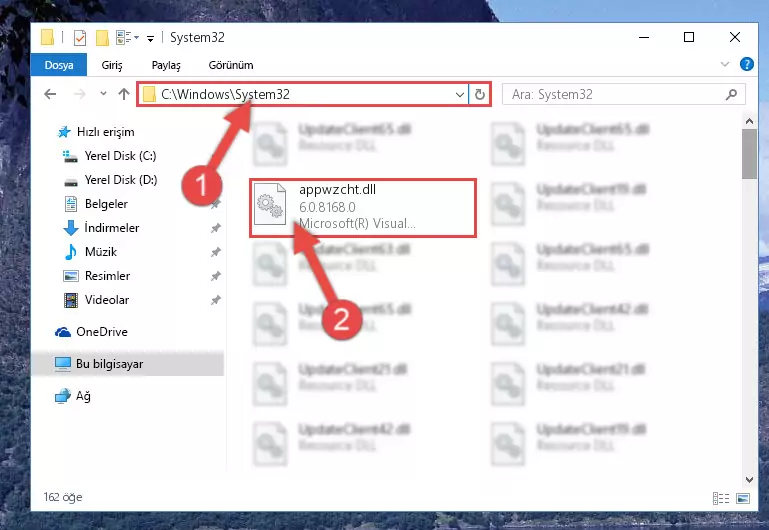Click the OneDrive cloud icon
769x530 pixels.
63,332
